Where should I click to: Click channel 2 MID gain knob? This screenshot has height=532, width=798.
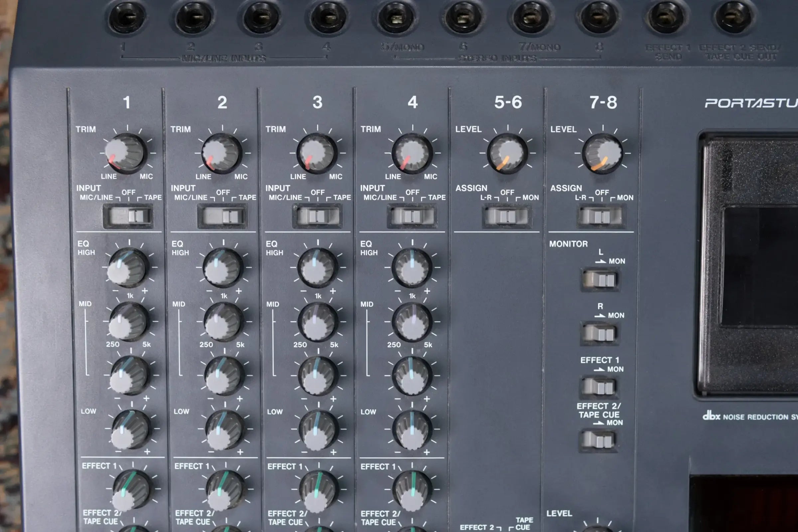224,375
